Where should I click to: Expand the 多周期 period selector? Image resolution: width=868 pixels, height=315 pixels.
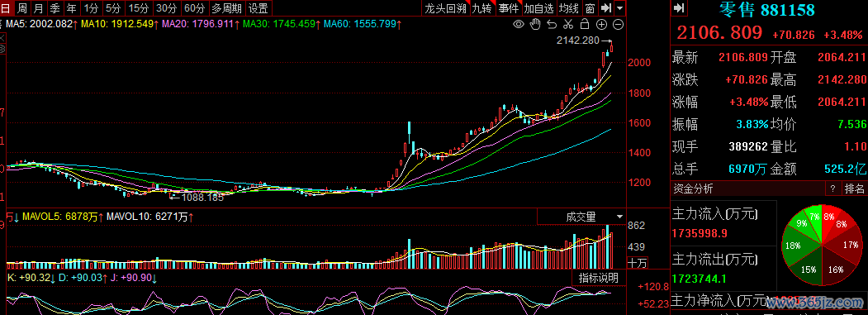point(226,7)
